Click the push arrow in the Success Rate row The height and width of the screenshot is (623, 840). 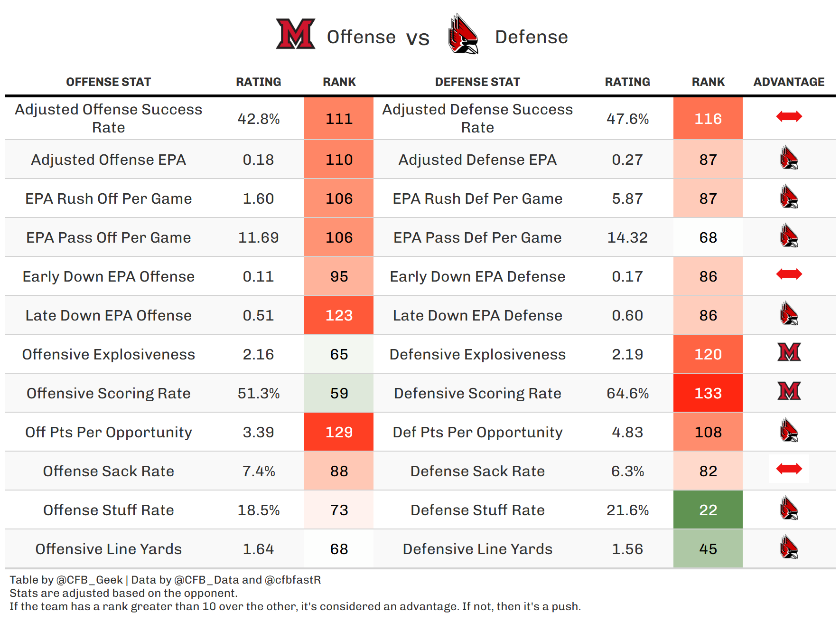pyautogui.click(x=789, y=116)
